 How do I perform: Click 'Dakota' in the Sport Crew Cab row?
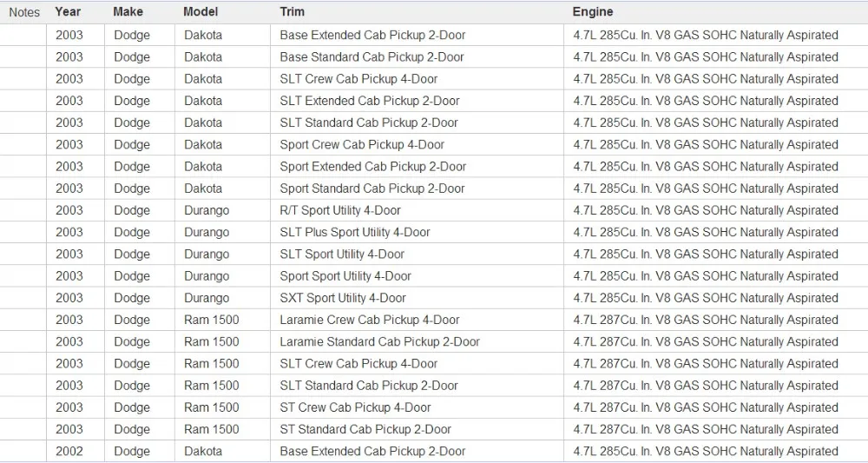[x=203, y=144]
